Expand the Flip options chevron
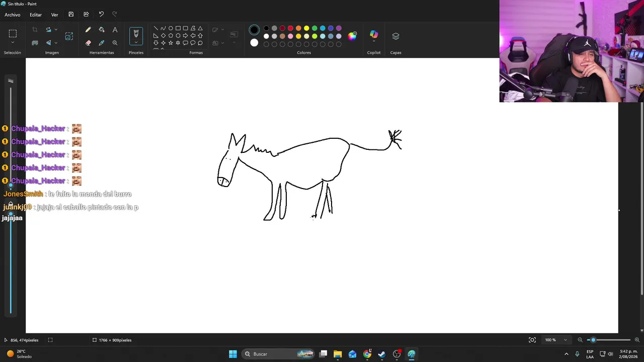This screenshot has height=362, width=644. pyautogui.click(x=56, y=43)
